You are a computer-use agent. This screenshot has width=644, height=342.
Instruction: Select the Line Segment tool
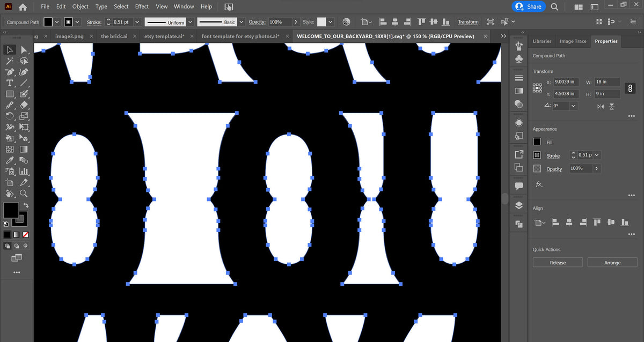click(24, 83)
